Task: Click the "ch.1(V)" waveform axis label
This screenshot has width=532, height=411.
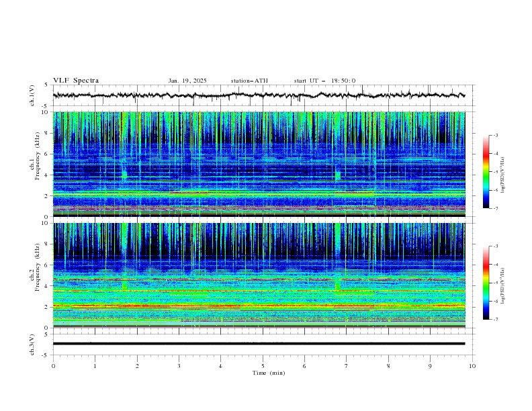Action: click(32, 95)
